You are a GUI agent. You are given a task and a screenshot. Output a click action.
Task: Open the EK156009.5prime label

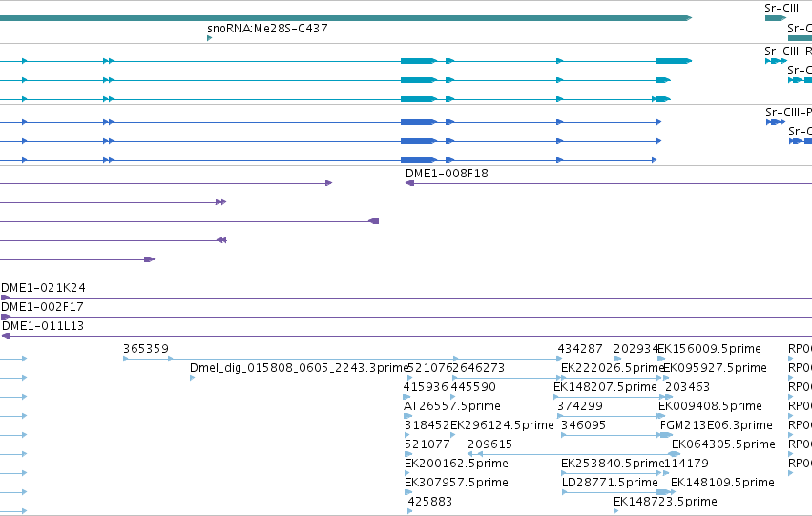coord(710,349)
